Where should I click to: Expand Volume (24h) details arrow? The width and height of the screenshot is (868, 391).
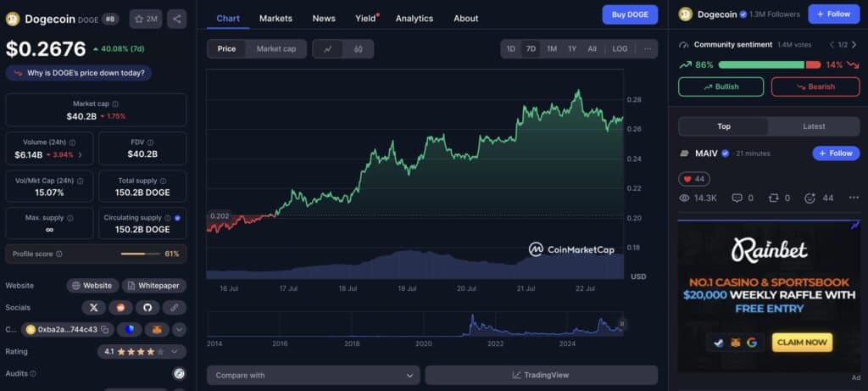tap(81, 155)
